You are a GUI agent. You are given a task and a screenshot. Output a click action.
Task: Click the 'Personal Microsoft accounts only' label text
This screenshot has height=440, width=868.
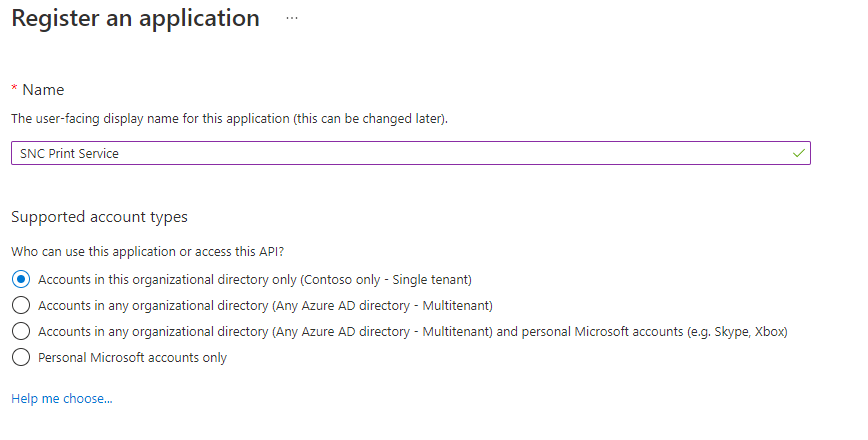132,357
